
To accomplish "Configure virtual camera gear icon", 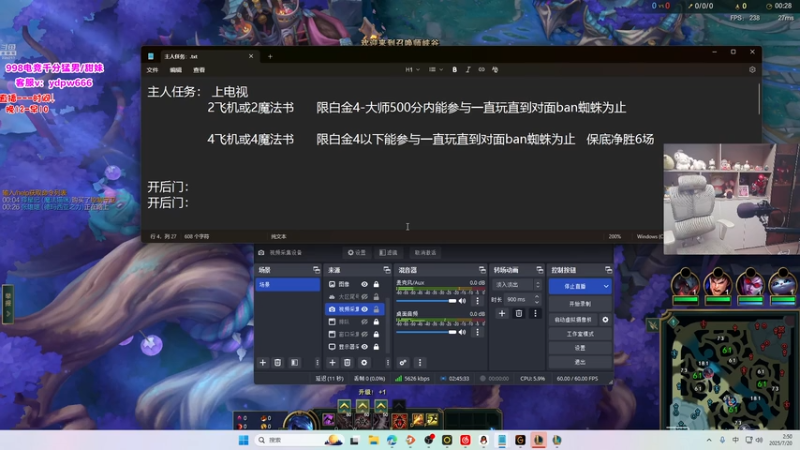I will (x=605, y=320).
